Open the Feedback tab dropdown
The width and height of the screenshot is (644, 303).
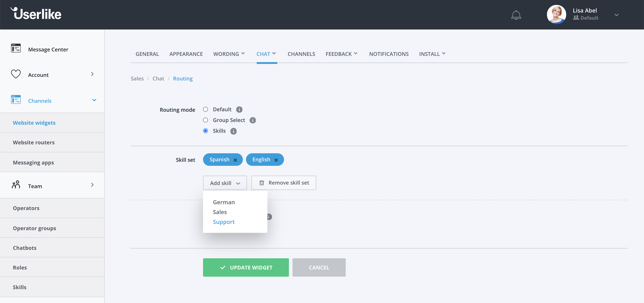pos(341,54)
